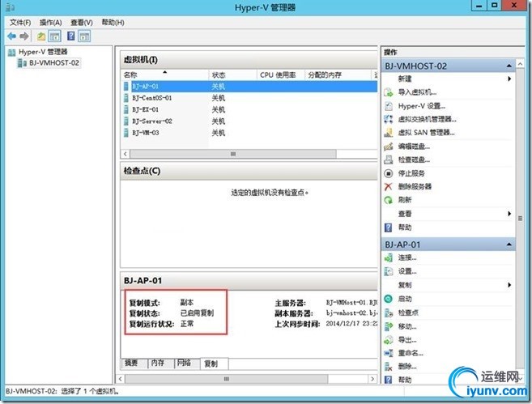Viewport: 532px width, 404px height.
Task: Click the blue Help toolbar icon
Action: pos(71,36)
